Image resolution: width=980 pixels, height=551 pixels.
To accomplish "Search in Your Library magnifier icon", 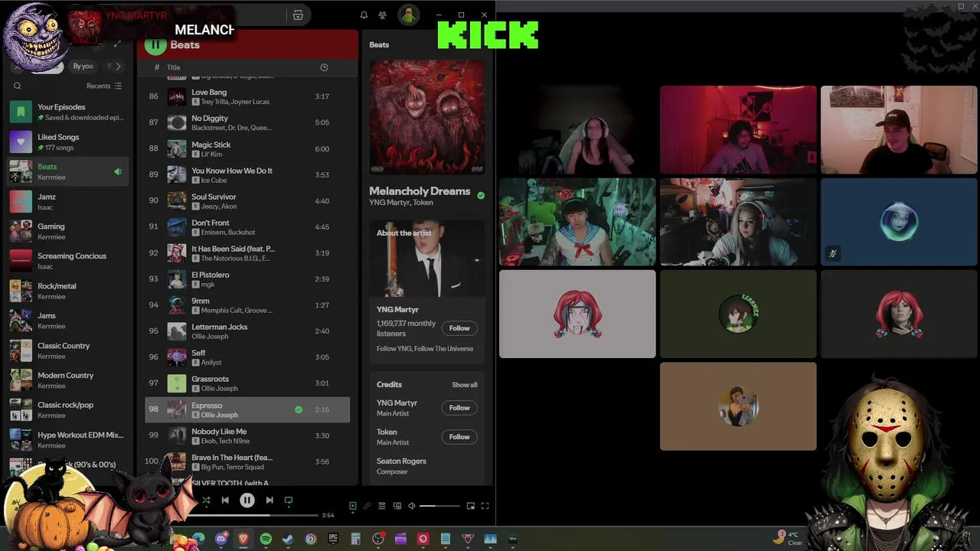I will (18, 86).
